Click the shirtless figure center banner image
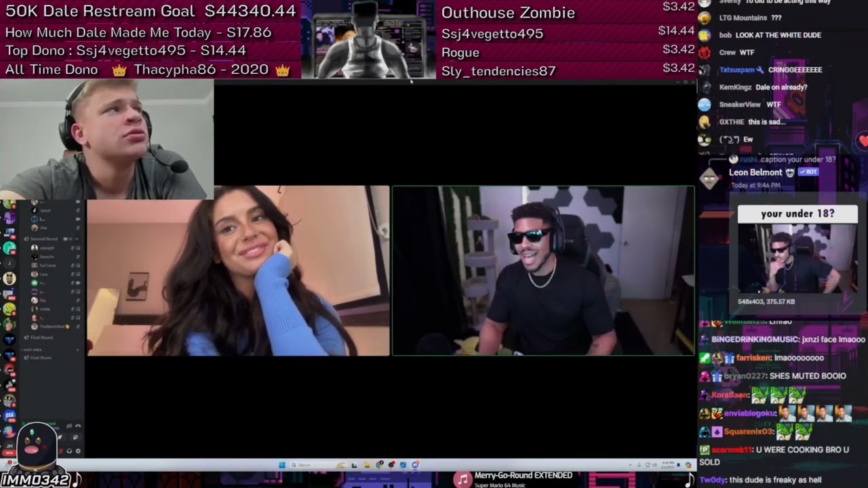The width and height of the screenshot is (868, 488). click(369, 39)
